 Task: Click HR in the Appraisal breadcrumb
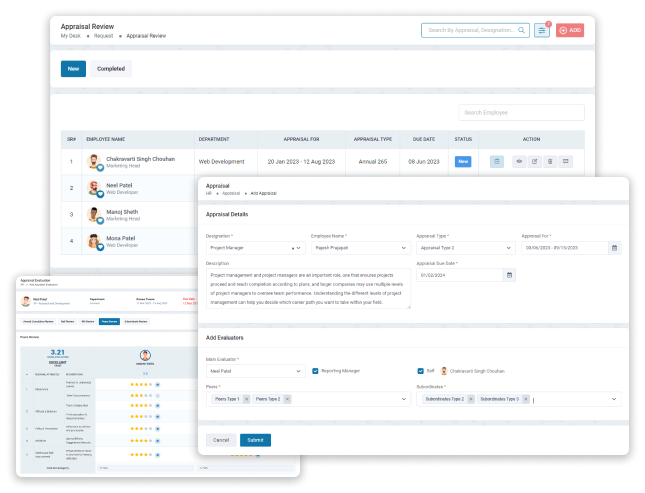(x=209, y=193)
